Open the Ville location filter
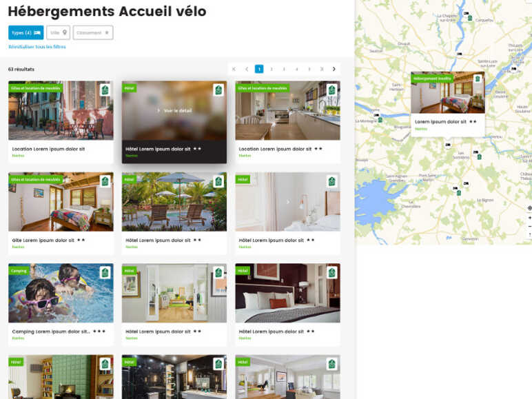 pos(59,32)
